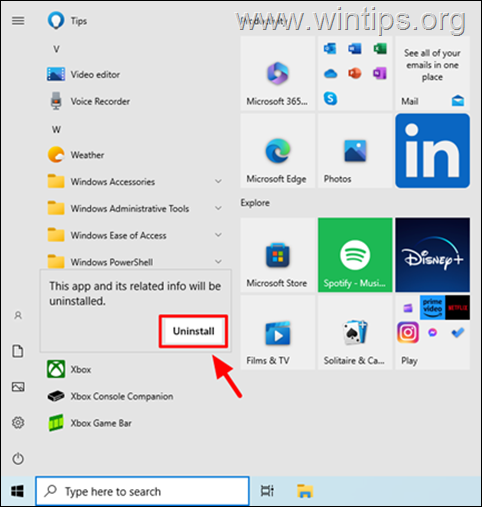The height and width of the screenshot is (507, 482).
Task: Click the 'Type here to search' box
Action: [x=142, y=491]
